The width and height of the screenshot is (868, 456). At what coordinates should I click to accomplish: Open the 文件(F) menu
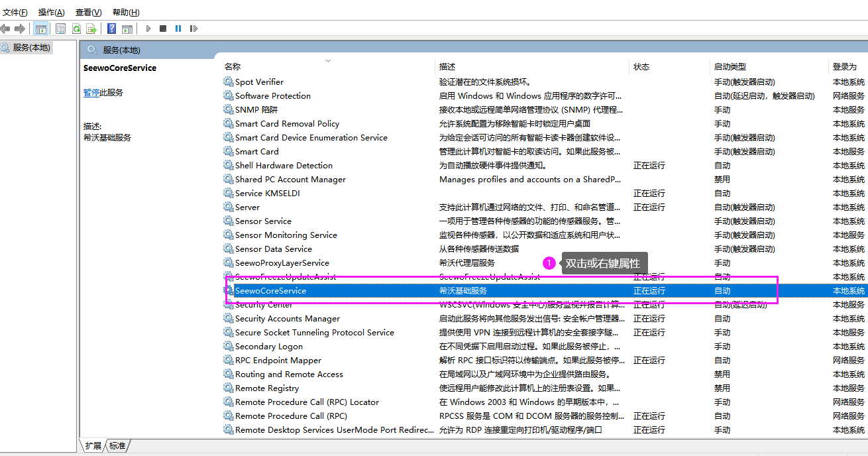tap(15, 12)
